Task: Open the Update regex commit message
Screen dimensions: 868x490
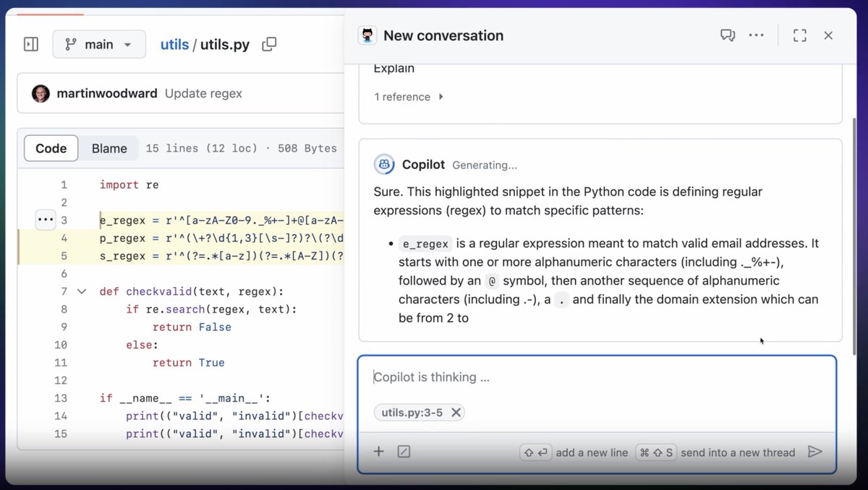Action: pos(203,94)
